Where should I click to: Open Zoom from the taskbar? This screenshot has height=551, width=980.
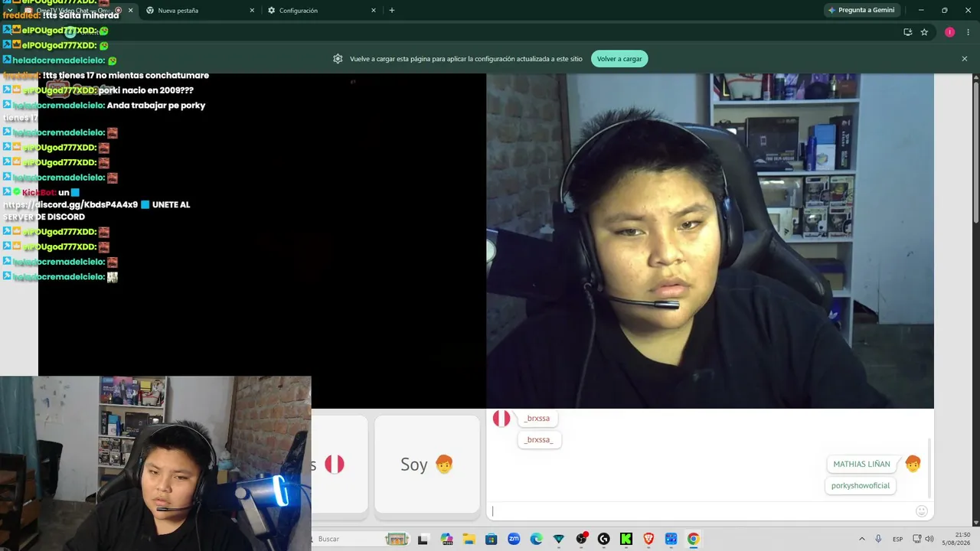[514, 540]
